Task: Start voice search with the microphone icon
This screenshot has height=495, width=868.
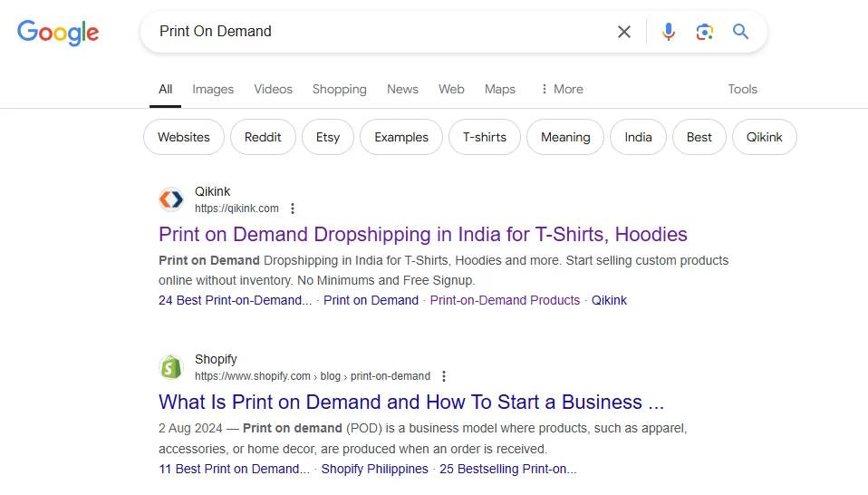Action: pos(668,32)
